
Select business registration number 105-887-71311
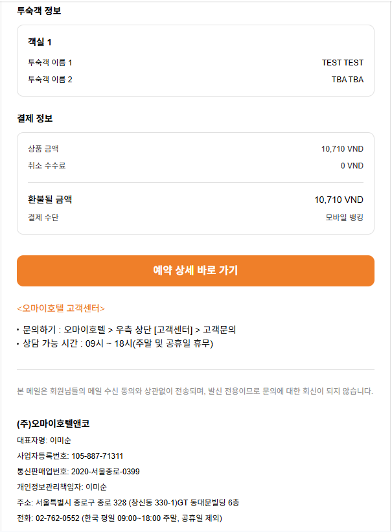[x=97, y=456]
